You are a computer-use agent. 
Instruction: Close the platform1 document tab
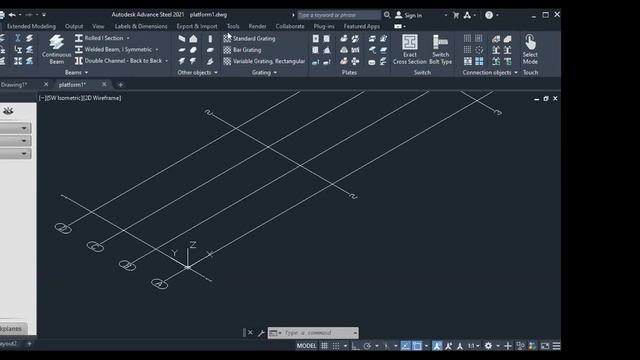(104, 84)
